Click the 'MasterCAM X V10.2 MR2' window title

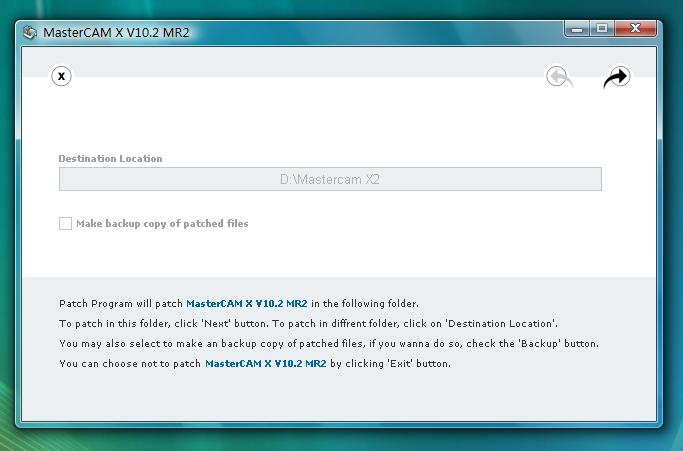pos(116,33)
